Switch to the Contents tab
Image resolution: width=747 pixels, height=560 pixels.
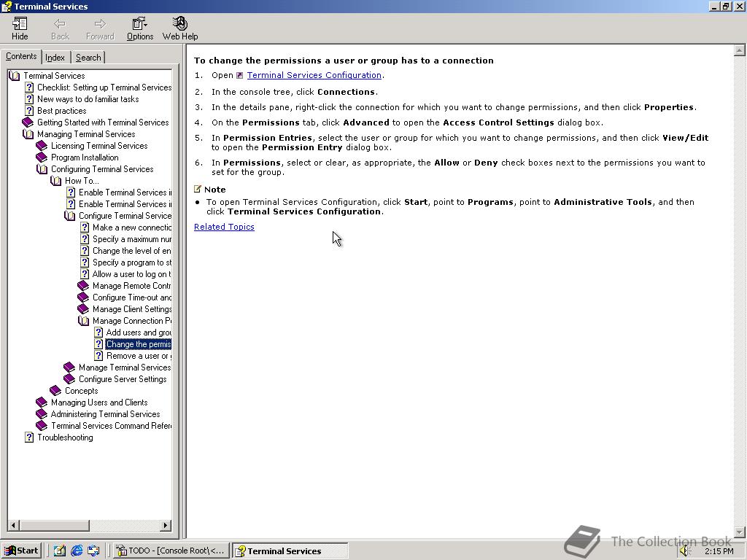click(21, 56)
